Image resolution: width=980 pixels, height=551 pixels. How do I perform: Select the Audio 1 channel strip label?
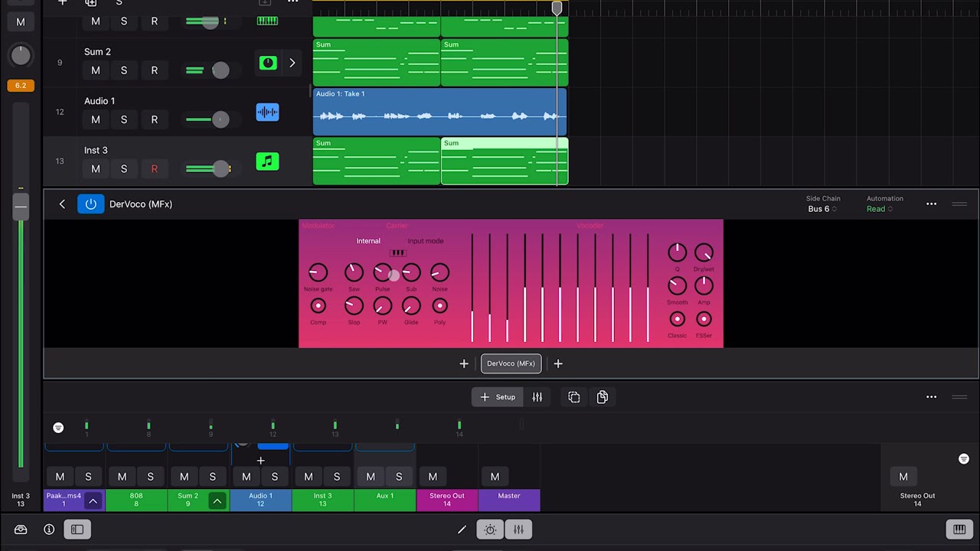tap(260, 500)
